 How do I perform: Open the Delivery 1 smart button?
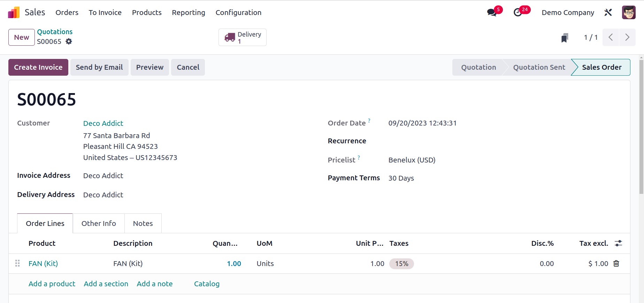[x=243, y=37]
